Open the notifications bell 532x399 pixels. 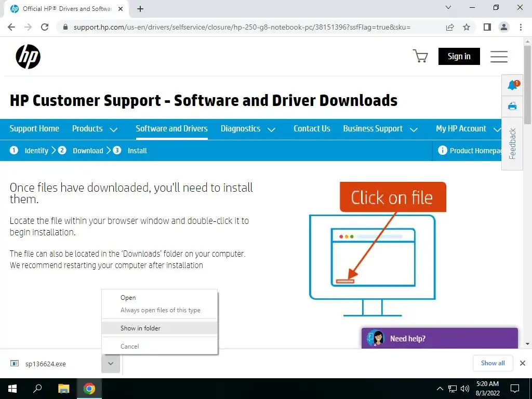pyautogui.click(x=512, y=85)
